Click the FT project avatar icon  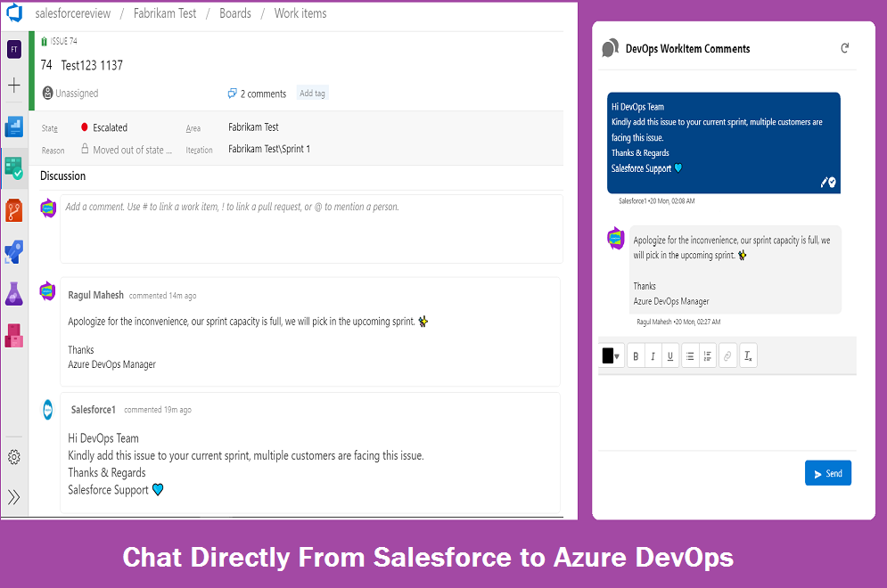13,48
